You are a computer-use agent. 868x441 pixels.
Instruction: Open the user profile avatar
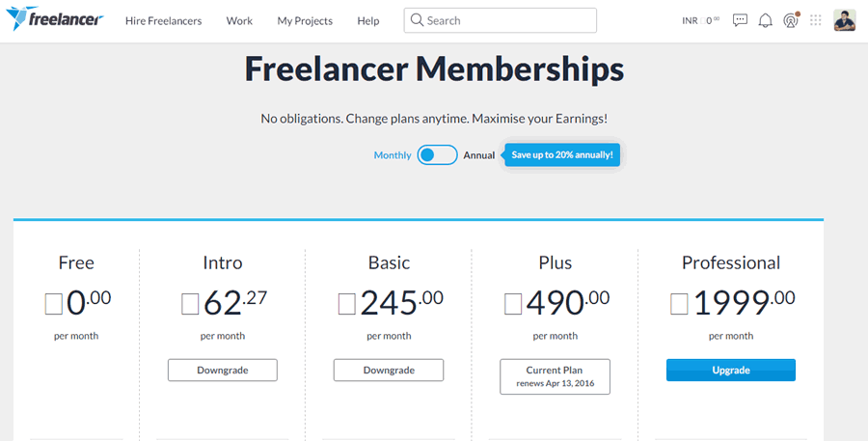click(845, 20)
